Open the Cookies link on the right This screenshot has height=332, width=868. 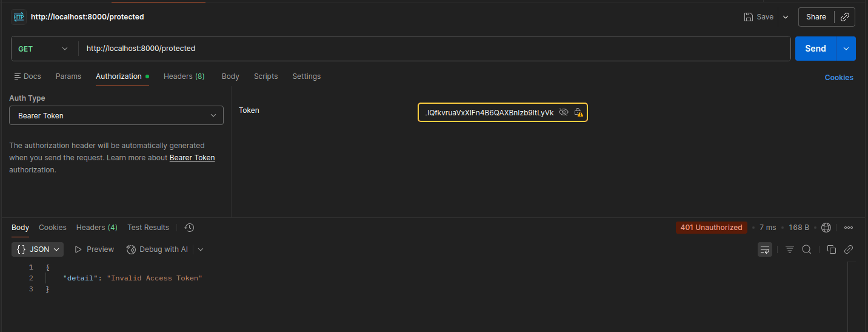coord(839,78)
